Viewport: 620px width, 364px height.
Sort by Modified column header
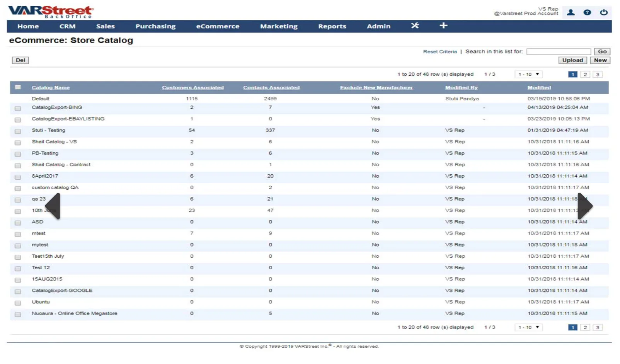(x=539, y=88)
